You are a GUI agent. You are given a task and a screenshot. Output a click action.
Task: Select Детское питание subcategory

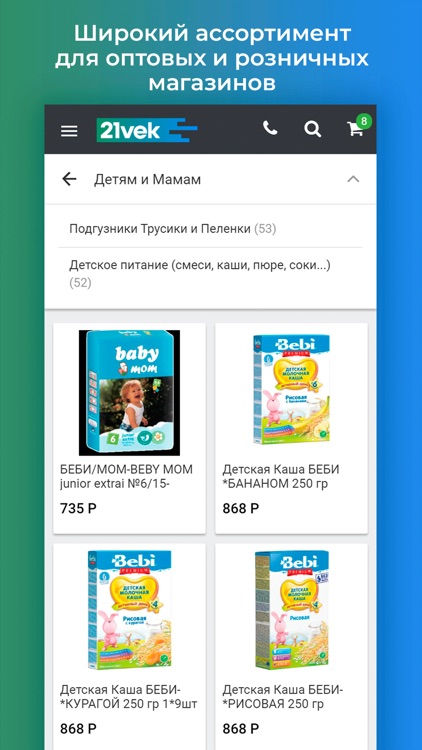pyautogui.click(x=200, y=274)
